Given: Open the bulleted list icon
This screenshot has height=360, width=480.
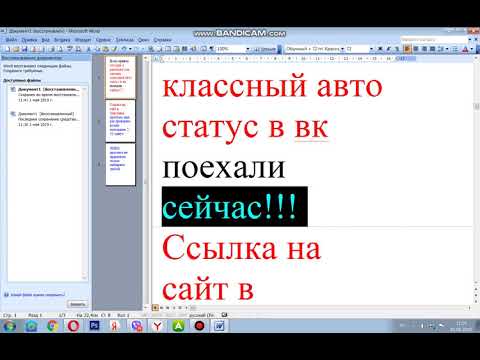Looking at the screenshot, I should tap(455, 49).
